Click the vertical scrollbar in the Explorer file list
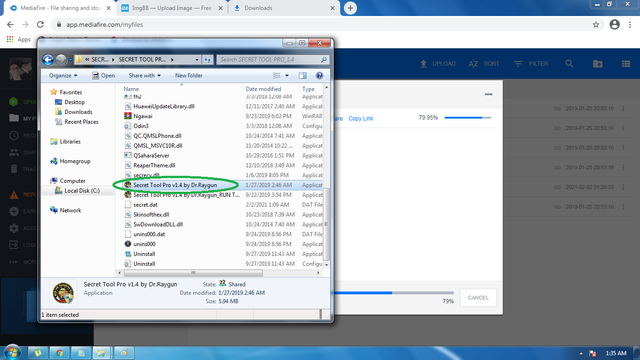The image size is (640, 360). pyautogui.click(x=326, y=224)
